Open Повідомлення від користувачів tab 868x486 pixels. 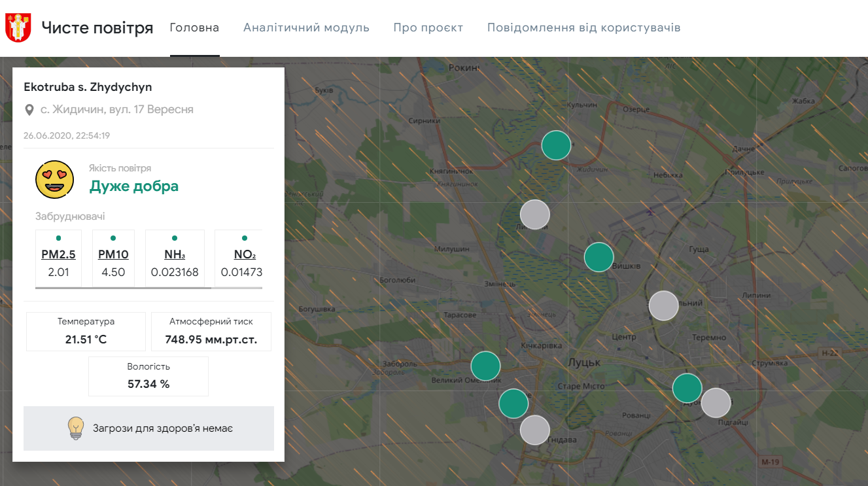[584, 28]
